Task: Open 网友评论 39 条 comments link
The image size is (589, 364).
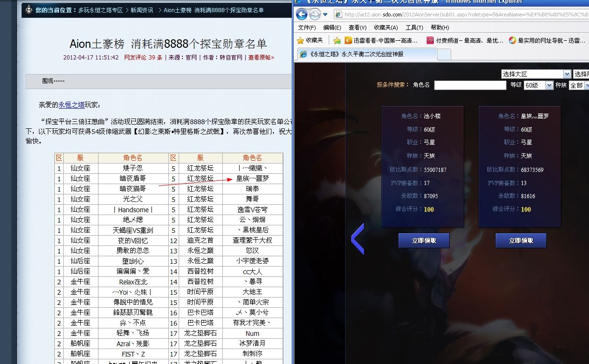Action: pos(143,58)
